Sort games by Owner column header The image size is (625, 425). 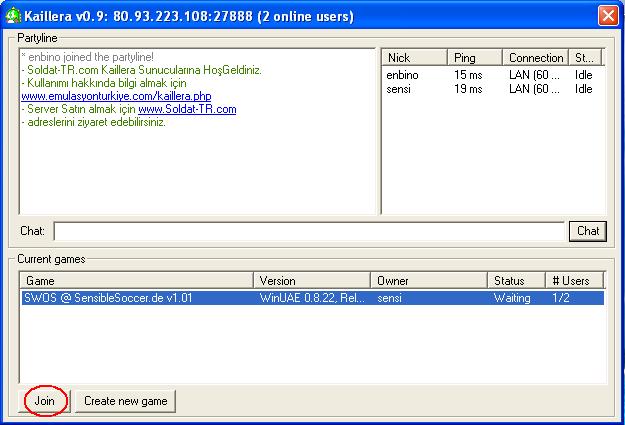(429, 281)
